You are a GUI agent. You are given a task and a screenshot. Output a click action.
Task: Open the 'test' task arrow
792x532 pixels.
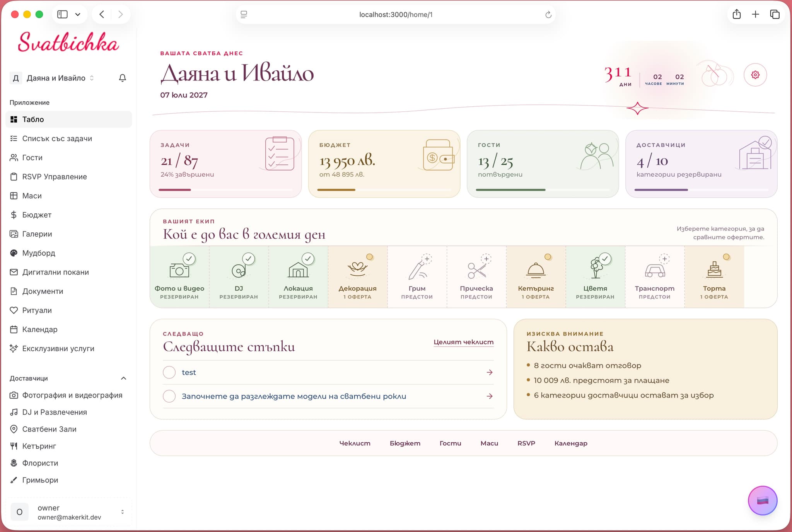click(490, 372)
